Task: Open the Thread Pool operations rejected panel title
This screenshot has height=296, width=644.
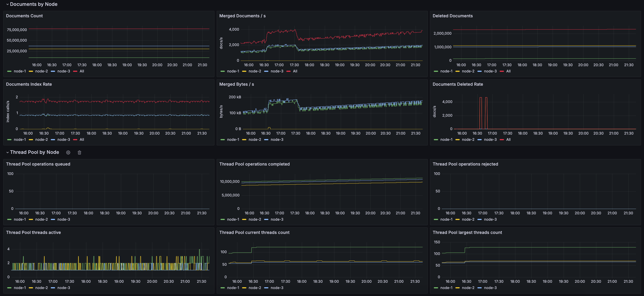Action: tap(465, 164)
